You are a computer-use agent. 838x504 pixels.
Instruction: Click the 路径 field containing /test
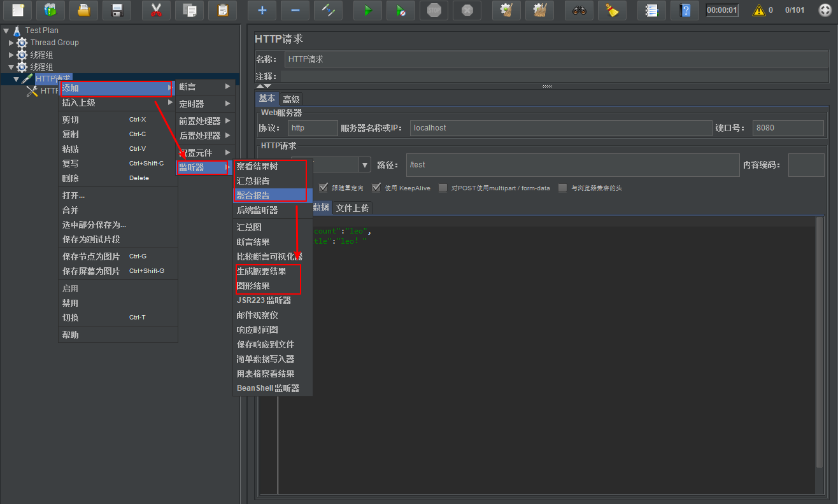click(x=572, y=165)
